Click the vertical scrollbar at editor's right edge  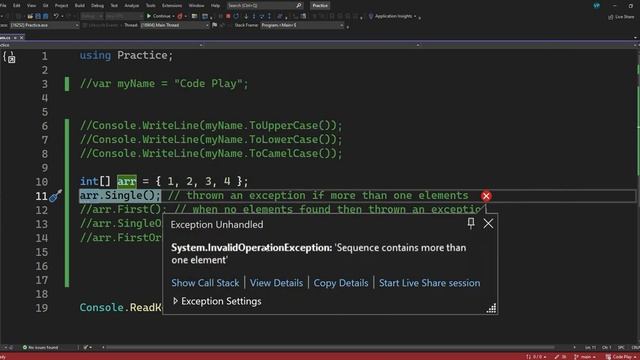[x=638, y=196]
